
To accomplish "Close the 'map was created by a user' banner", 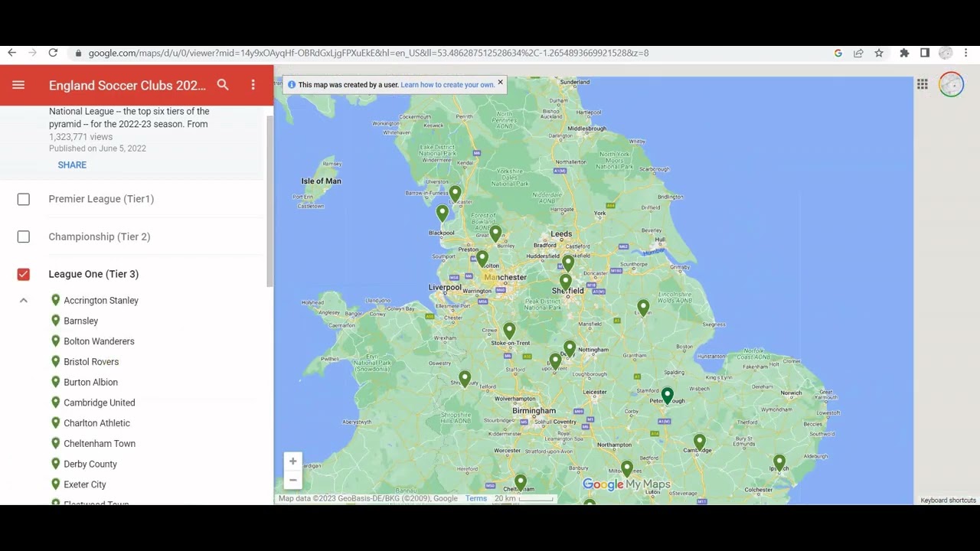I will [501, 82].
